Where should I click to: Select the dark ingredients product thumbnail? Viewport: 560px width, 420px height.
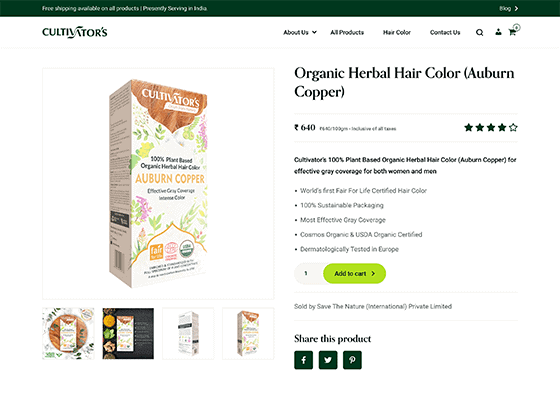(128, 334)
